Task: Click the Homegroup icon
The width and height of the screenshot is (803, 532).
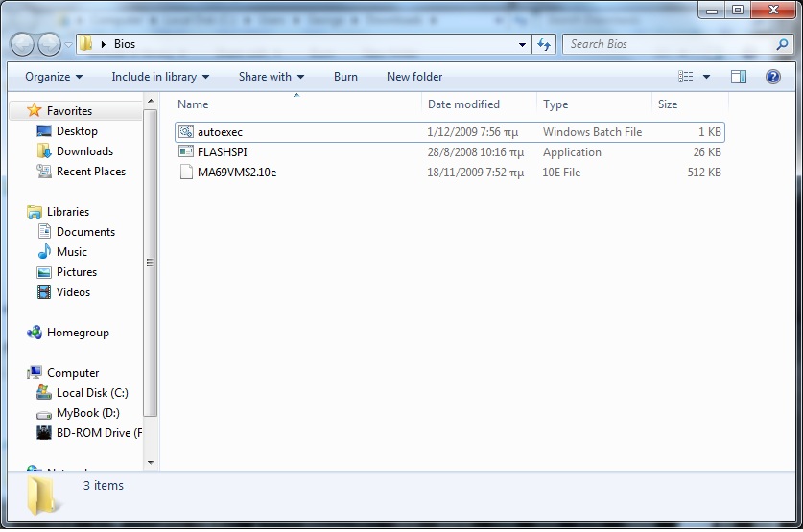Action: coord(35,332)
